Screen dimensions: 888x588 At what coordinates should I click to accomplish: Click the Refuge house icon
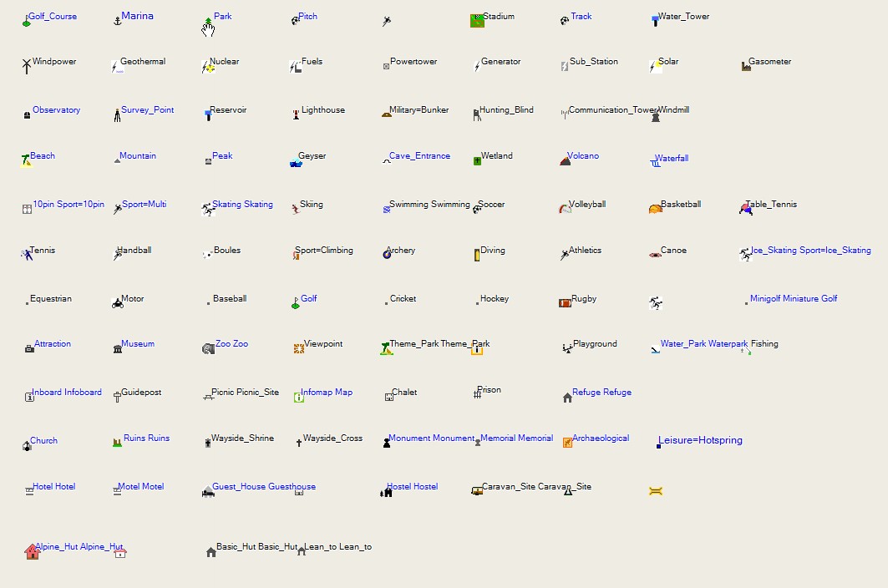tap(567, 398)
